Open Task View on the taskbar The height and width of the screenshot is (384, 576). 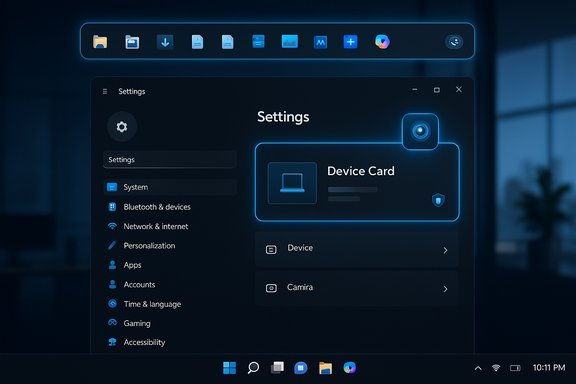pyautogui.click(x=277, y=367)
